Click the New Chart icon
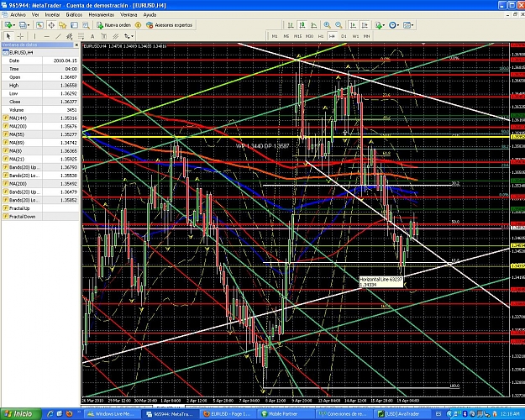The width and height of the screenshot is (525, 420). tap(8, 25)
